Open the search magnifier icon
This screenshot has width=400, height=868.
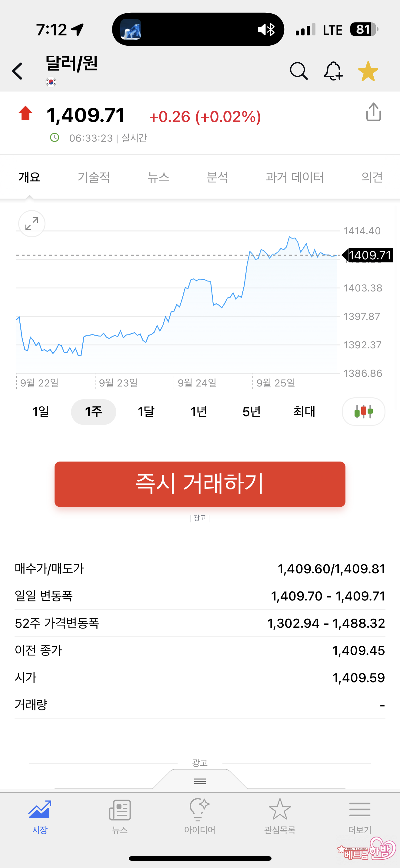coord(298,71)
